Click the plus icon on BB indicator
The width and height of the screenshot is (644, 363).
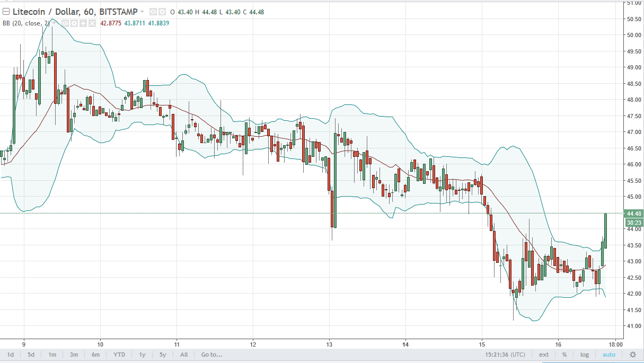tap(84, 23)
